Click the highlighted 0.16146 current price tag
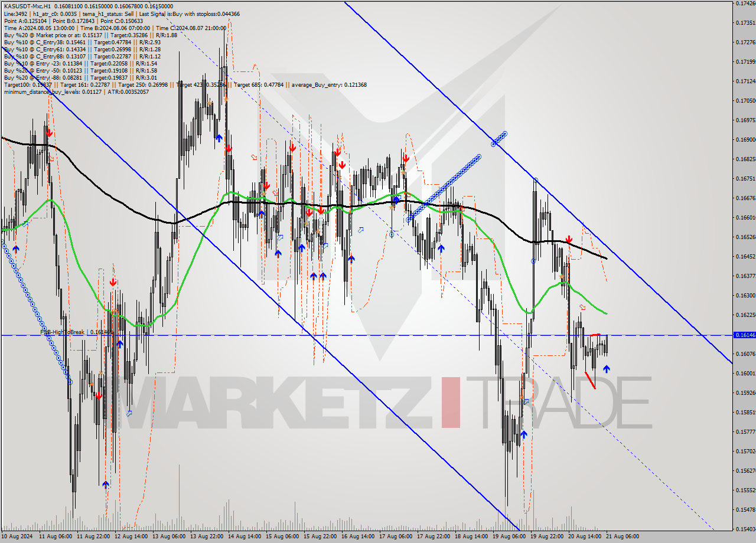The height and width of the screenshot is (543, 756). pyautogui.click(x=744, y=335)
